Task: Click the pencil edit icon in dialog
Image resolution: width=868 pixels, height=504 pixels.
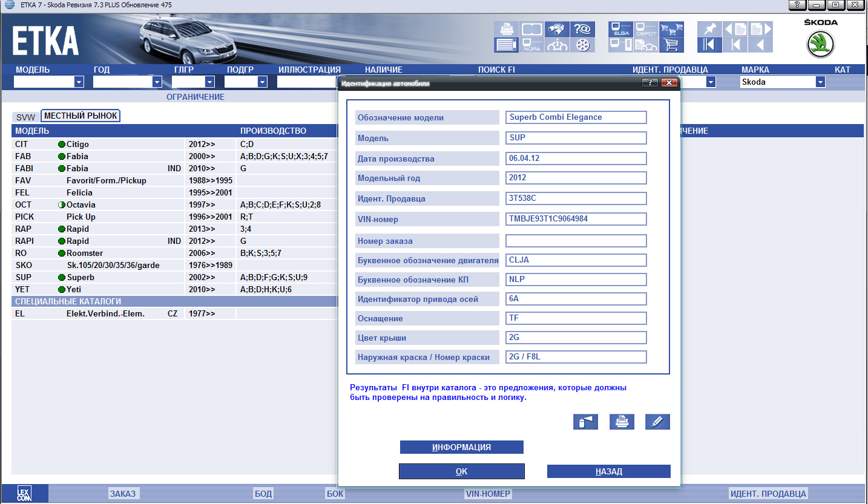Action: (657, 422)
